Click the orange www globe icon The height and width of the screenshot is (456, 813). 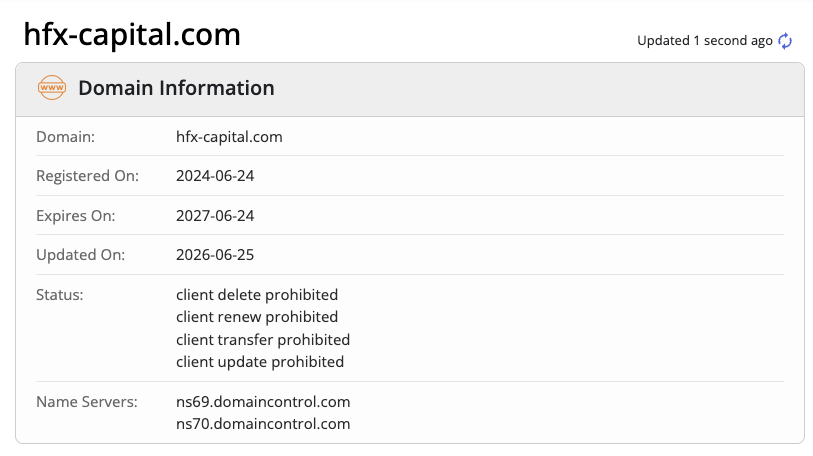click(52, 88)
